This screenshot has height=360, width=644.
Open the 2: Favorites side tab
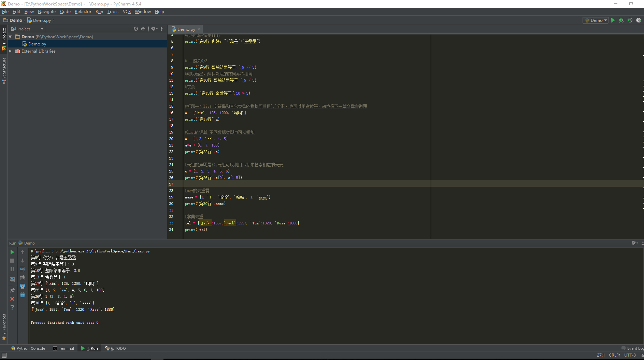[x=4, y=327]
